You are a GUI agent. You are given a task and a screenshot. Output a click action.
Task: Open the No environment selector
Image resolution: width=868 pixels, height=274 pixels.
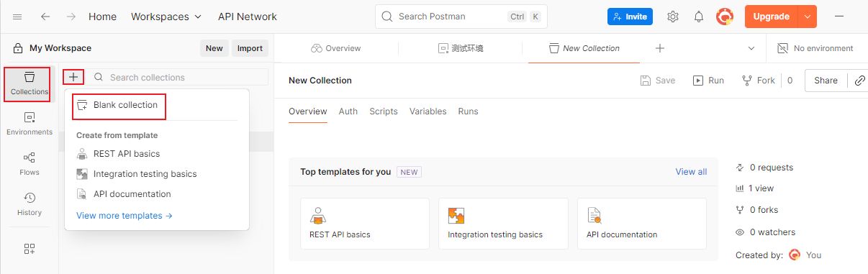click(815, 48)
